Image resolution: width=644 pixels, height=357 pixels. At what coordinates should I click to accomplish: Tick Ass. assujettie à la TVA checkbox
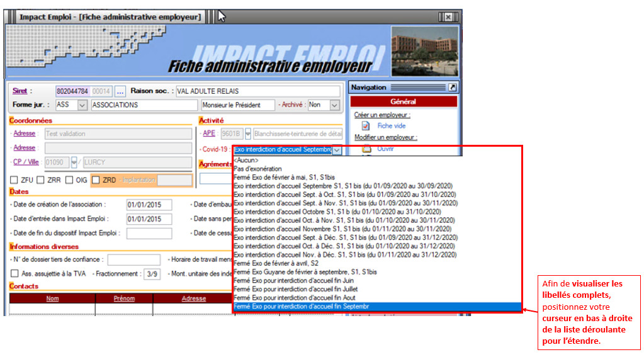point(14,274)
